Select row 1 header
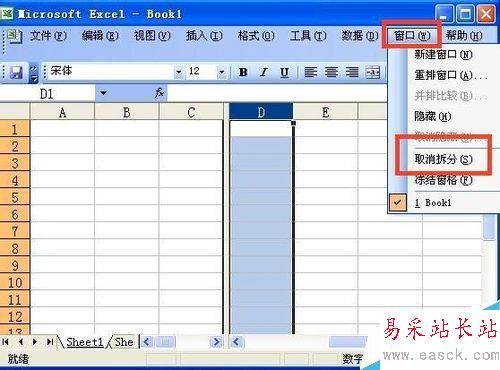This screenshot has height=370, width=500. pyautogui.click(x=15, y=129)
